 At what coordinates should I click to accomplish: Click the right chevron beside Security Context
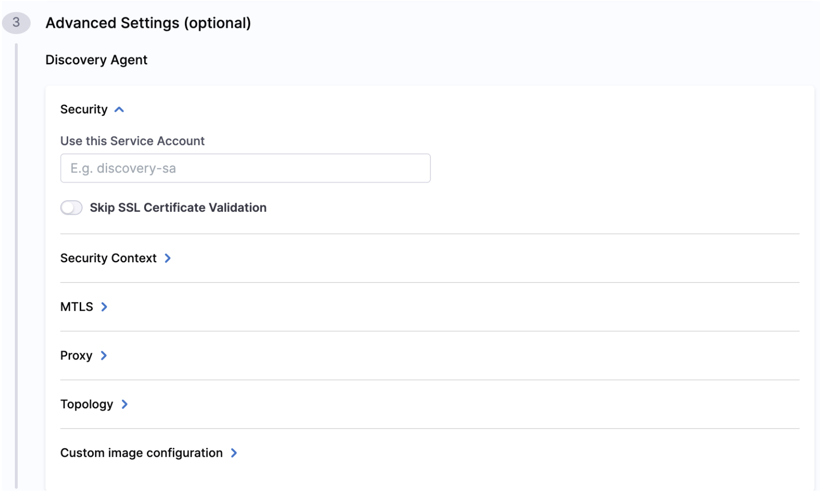[168, 258]
